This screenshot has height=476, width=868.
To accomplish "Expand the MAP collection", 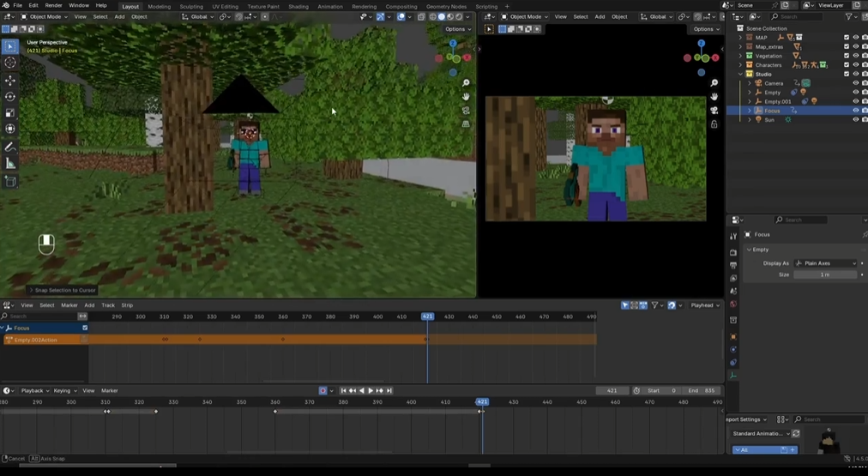I will (x=741, y=38).
